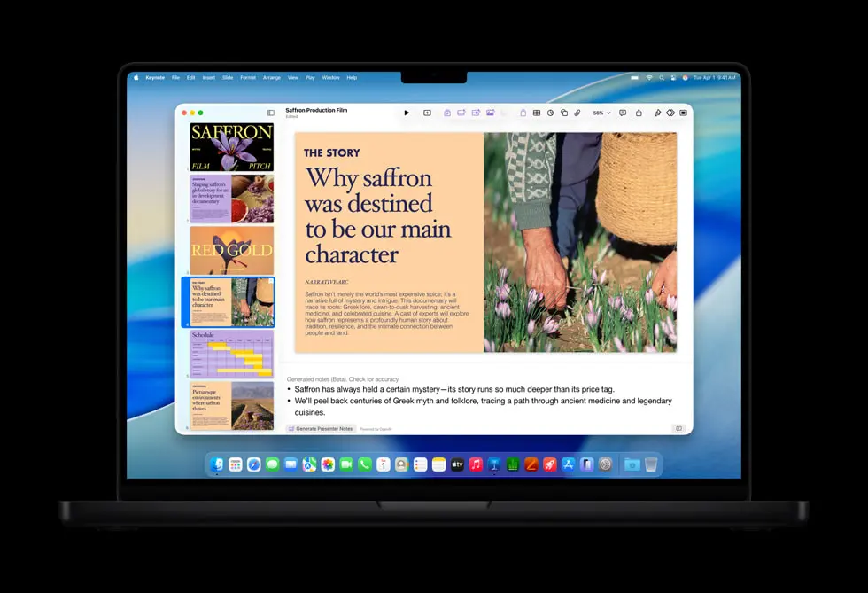Open the Format inspector paintbrush
The image size is (868, 593).
coord(658,113)
